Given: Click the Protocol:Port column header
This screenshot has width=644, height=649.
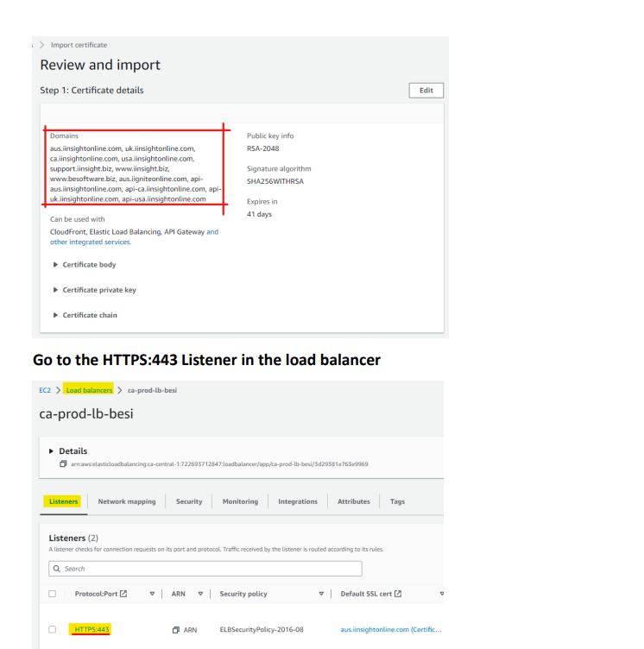Looking at the screenshot, I should pos(96,594).
